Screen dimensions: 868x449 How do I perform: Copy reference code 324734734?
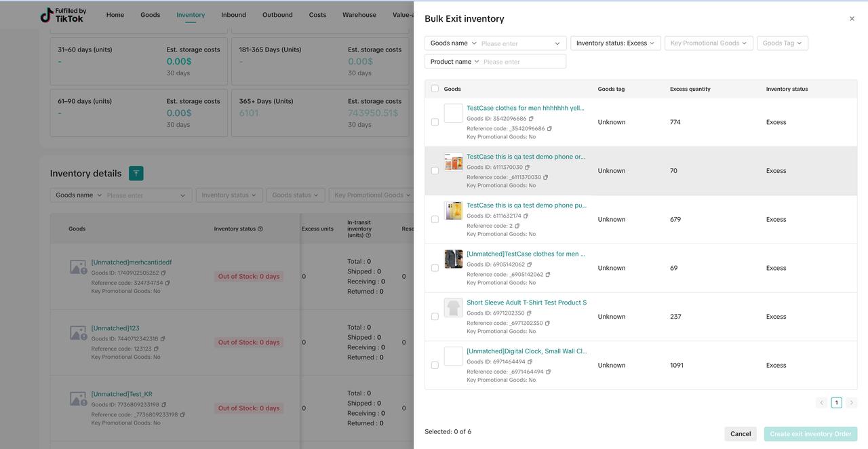pyautogui.click(x=167, y=283)
